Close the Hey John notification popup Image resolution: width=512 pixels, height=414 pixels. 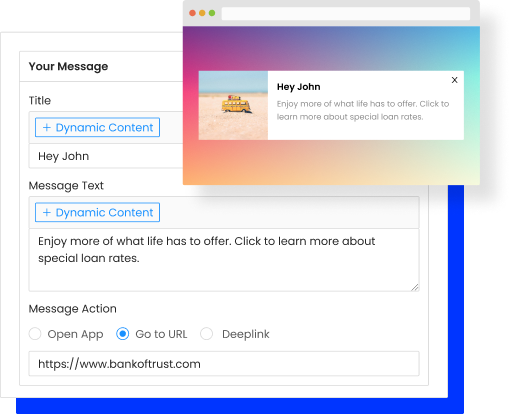point(454,80)
